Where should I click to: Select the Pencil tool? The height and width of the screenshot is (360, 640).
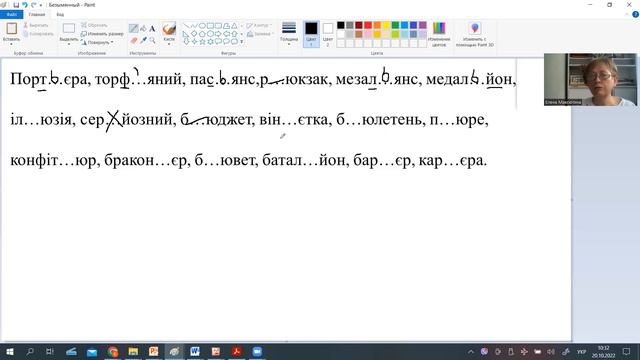tap(133, 29)
